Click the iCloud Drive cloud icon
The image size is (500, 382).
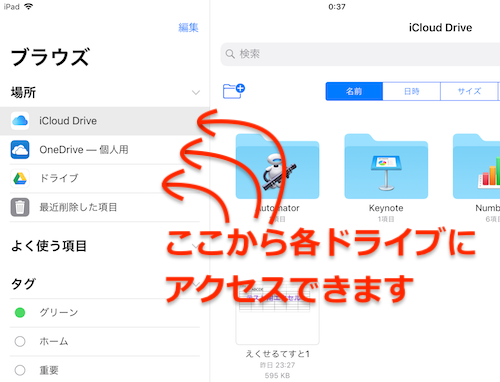point(20,121)
